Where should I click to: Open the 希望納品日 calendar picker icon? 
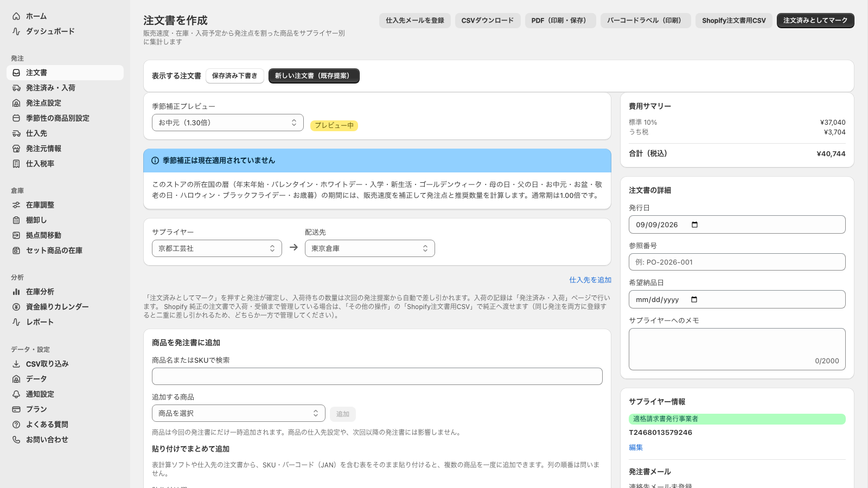pyautogui.click(x=694, y=299)
